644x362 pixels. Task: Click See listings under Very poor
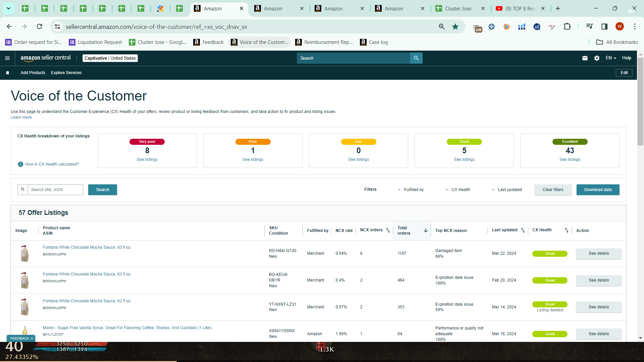click(147, 160)
